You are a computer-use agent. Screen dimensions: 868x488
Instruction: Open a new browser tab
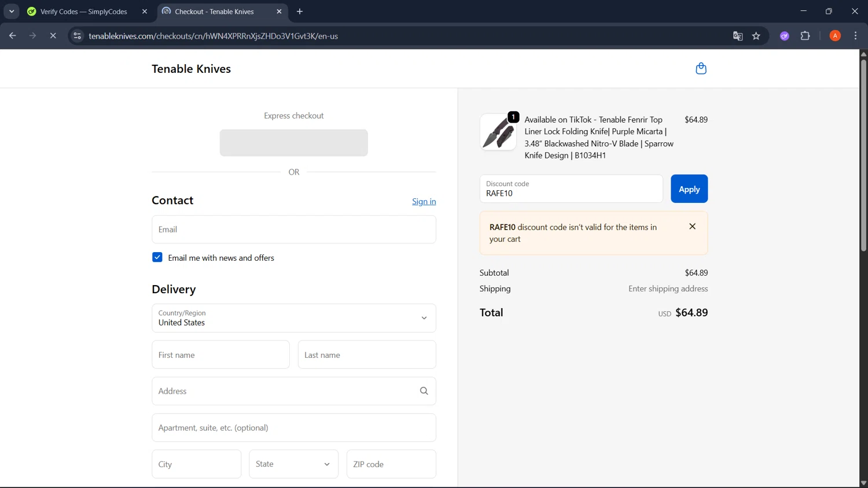(x=300, y=12)
